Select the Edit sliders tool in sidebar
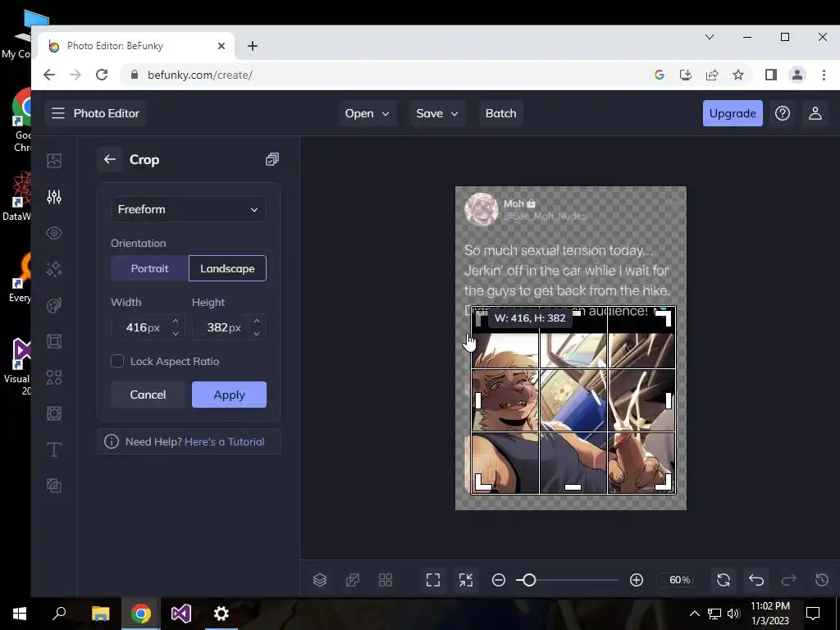Image resolution: width=840 pixels, height=630 pixels. tap(54, 197)
